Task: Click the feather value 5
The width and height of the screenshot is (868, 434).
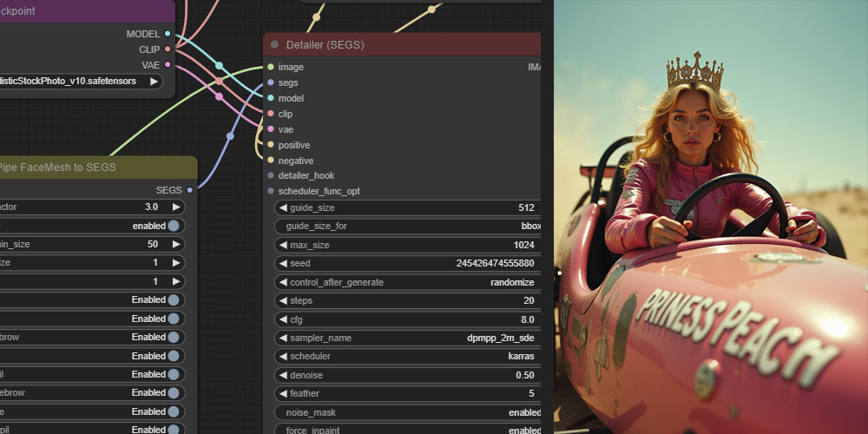Action: pyautogui.click(x=531, y=393)
